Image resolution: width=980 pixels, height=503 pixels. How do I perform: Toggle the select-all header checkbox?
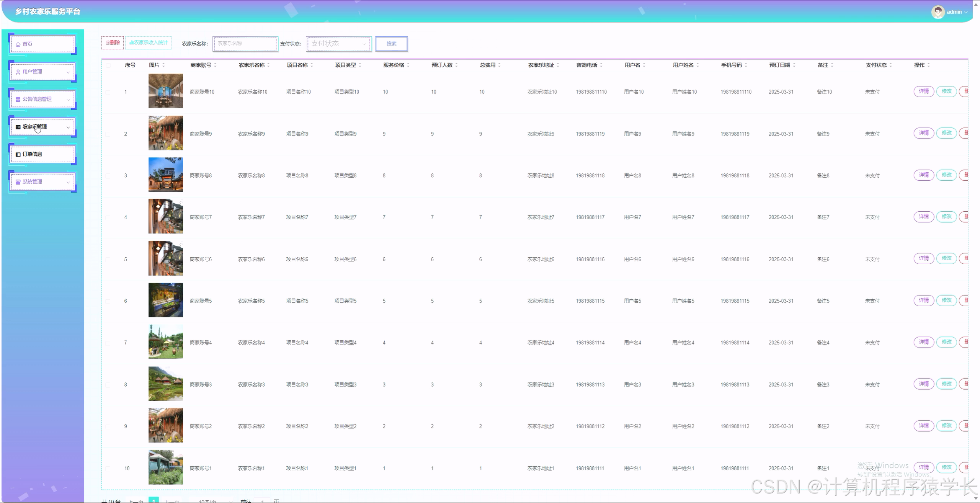(x=108, y=65)
